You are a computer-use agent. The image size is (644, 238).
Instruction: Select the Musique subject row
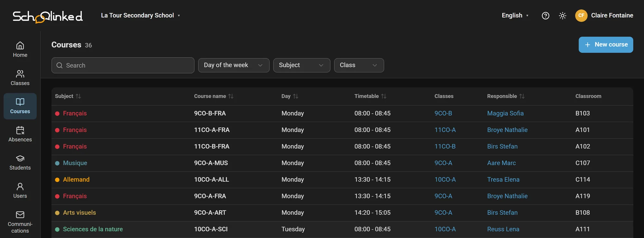[x=342, y=163]
